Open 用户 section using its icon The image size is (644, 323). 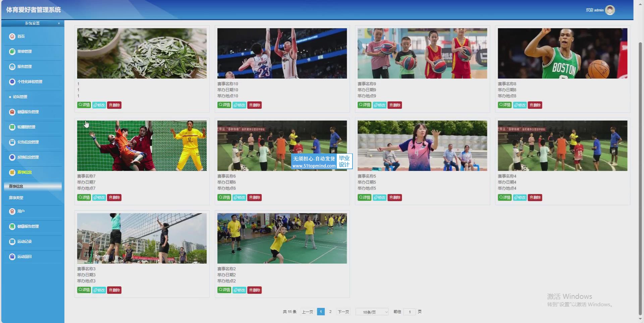pyautogui.click(x=12, y=211)
